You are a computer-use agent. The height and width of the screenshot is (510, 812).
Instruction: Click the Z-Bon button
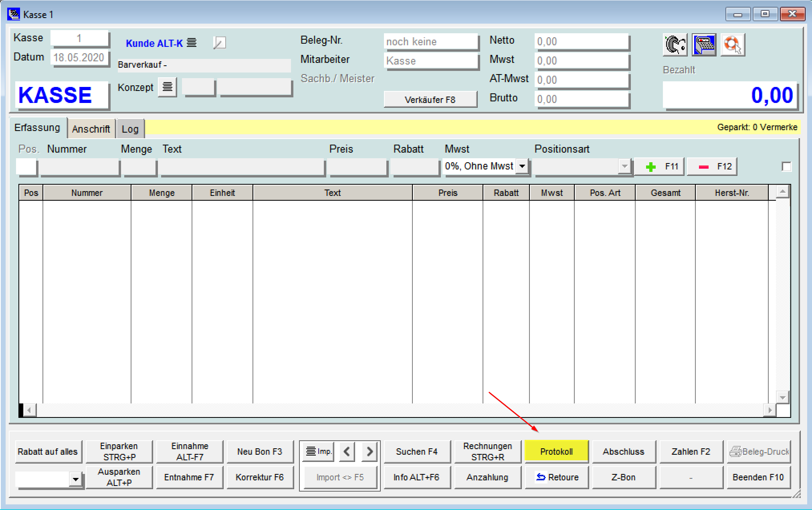pyautogui.click(x=624, y=477)
